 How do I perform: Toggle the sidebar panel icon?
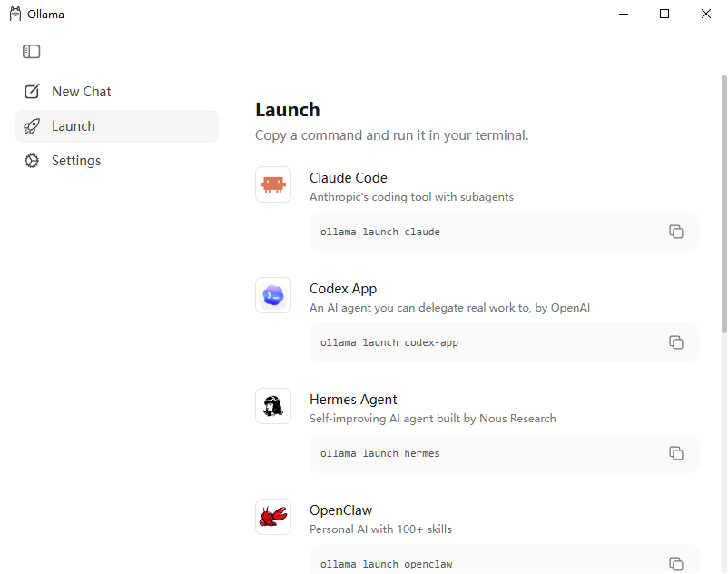pos(31,51)
